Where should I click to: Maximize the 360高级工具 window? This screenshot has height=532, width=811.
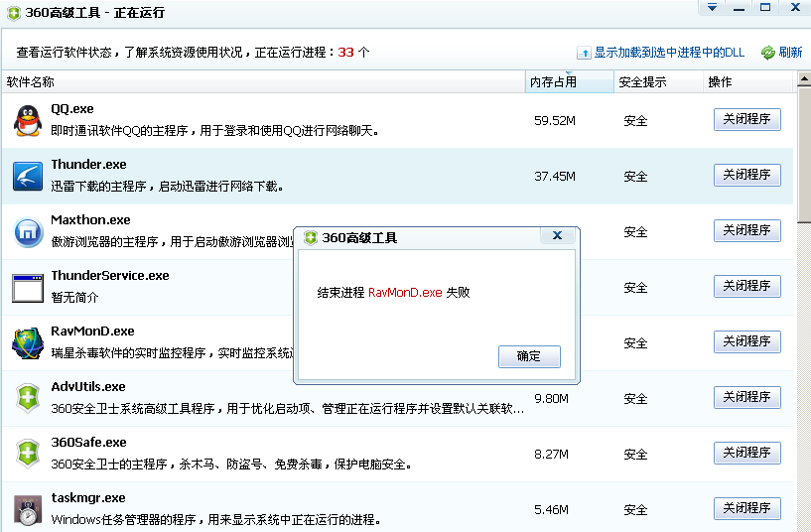(x=765, y=7)
